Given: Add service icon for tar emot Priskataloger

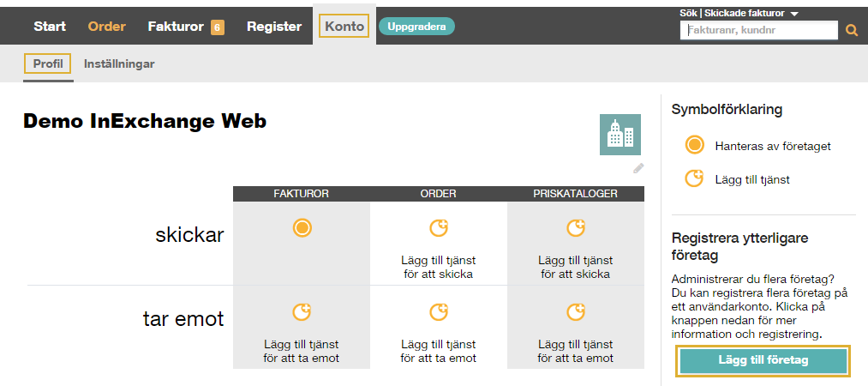Looking at the screenshot, I should (576, 312).
